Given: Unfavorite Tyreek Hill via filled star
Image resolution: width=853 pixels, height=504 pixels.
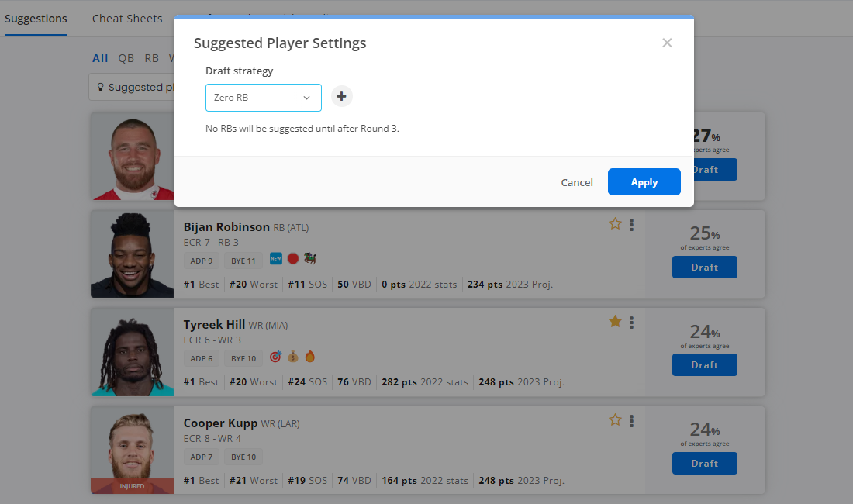Looking at the screenshot, I should click(x=615, y=321).
